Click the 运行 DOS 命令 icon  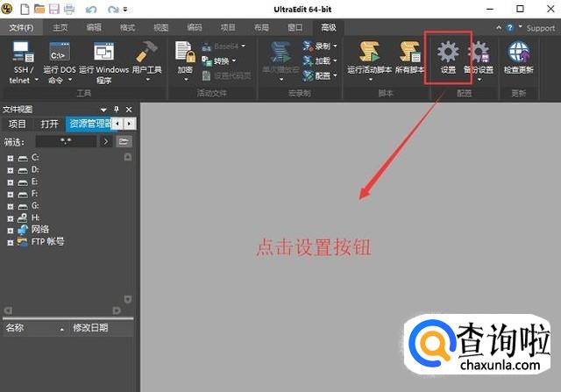click(x=60, y=52)
